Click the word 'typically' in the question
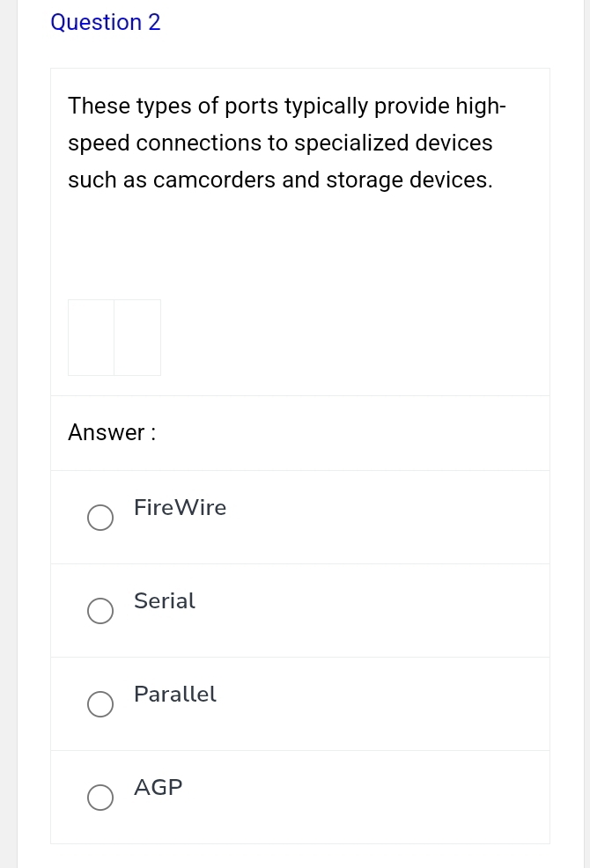The width and height of the screenshot is (590, 868). (x=327, y=107)
